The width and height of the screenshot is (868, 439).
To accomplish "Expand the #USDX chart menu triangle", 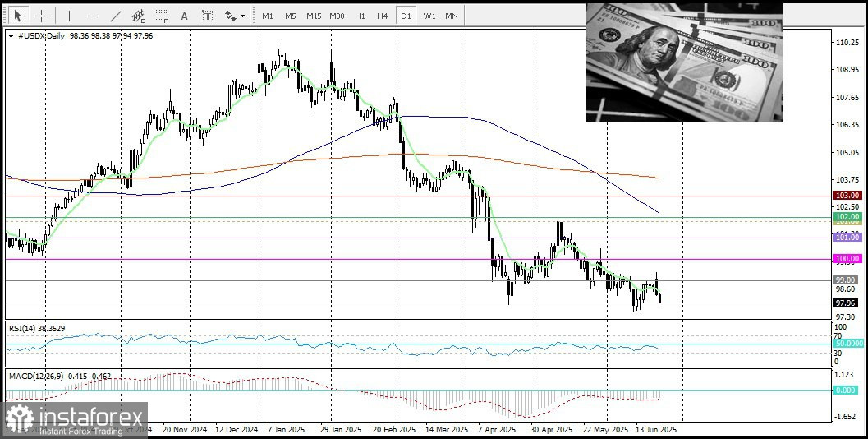I will [11, 36].
